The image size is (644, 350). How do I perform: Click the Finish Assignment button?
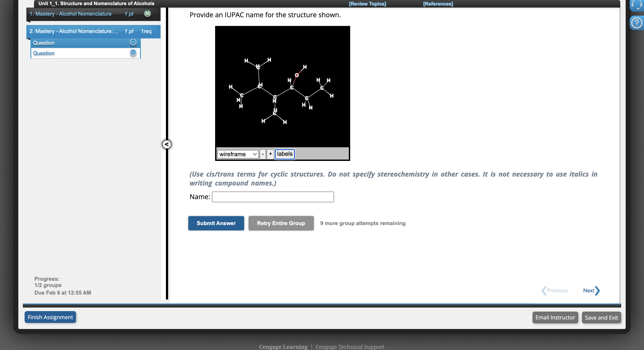pos(50,317)
